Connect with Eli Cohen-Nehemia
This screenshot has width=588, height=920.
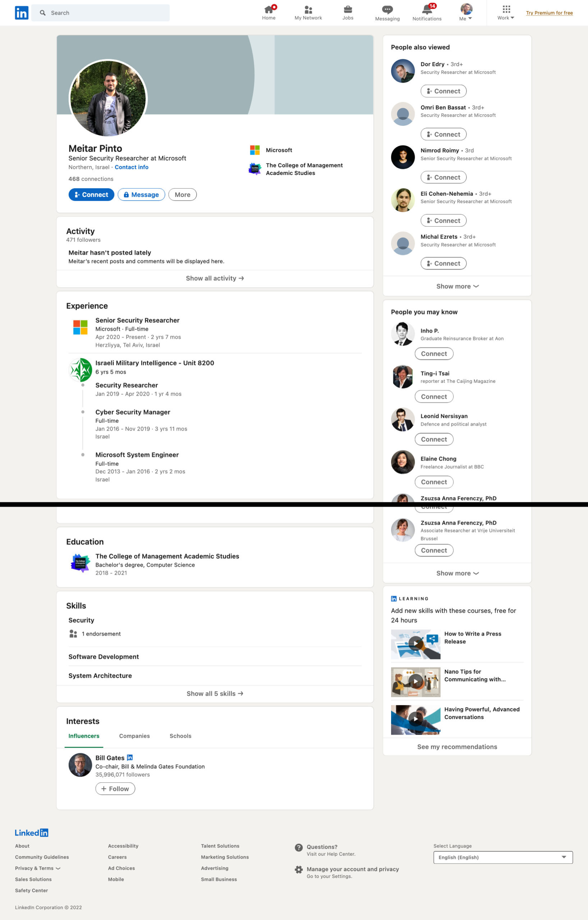(443, 220)
